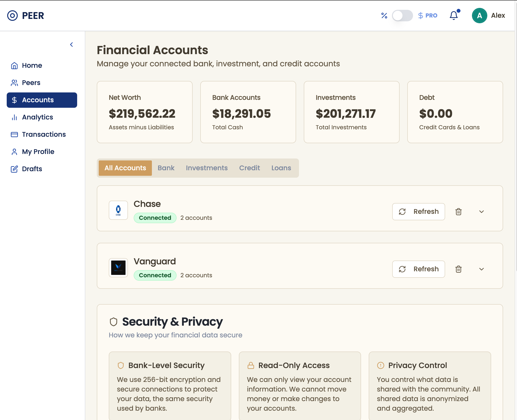The image size is (517, 420).
Task: Click the Vanguard logo thumbnail
Action: pyautogui.click(x=118, y=267)
